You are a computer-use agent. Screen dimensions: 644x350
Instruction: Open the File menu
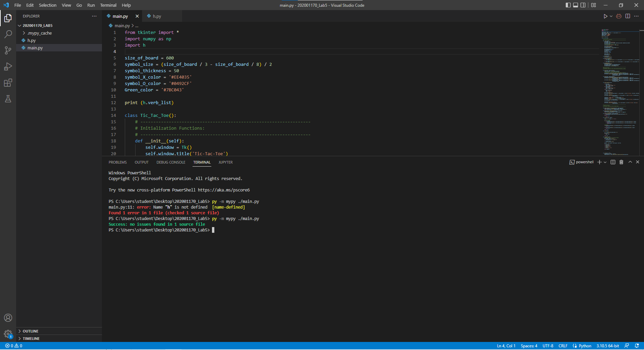point(18,5)
